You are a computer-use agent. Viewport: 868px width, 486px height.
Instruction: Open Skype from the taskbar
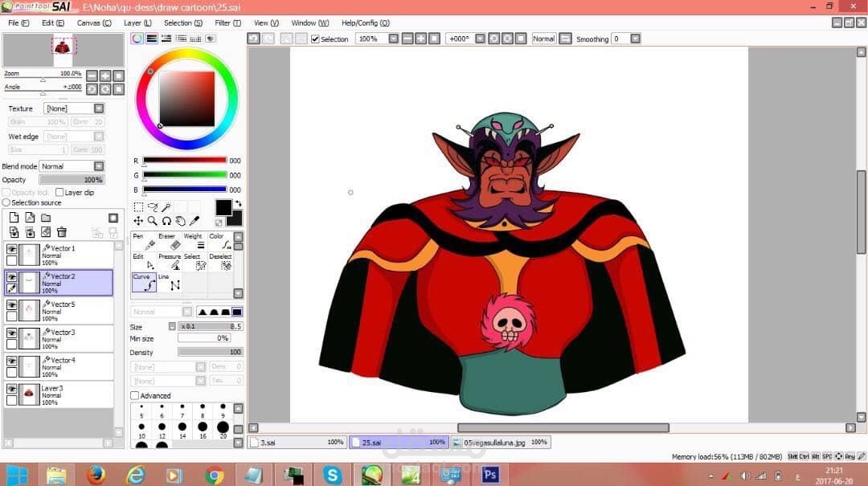(332, 475)
